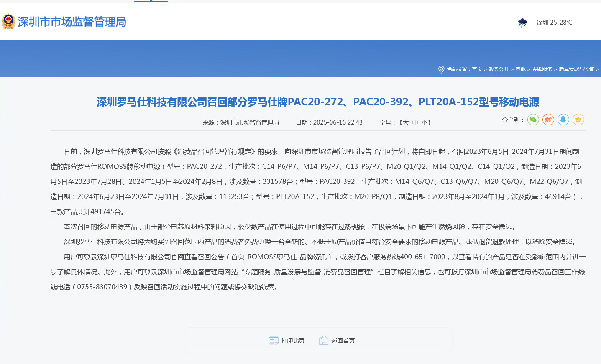
Task: Open 专题服务 breadcrumb link
Action: point(542,69)
